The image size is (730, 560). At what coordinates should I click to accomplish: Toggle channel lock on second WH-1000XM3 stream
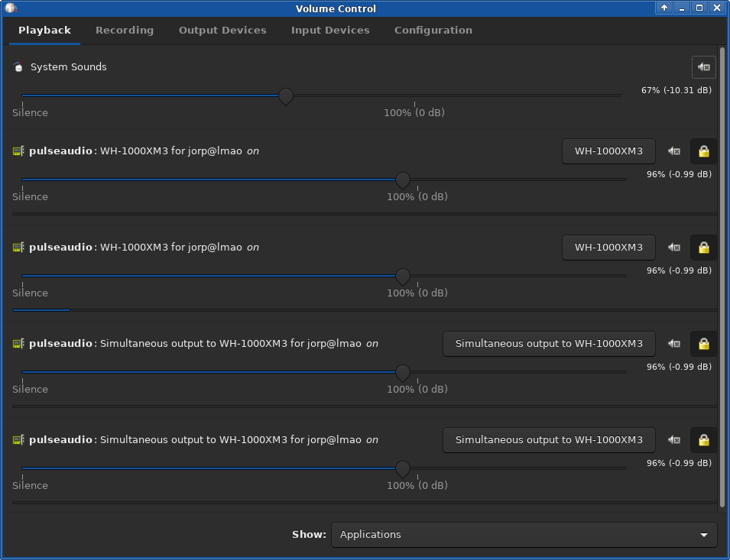point(703,248)
